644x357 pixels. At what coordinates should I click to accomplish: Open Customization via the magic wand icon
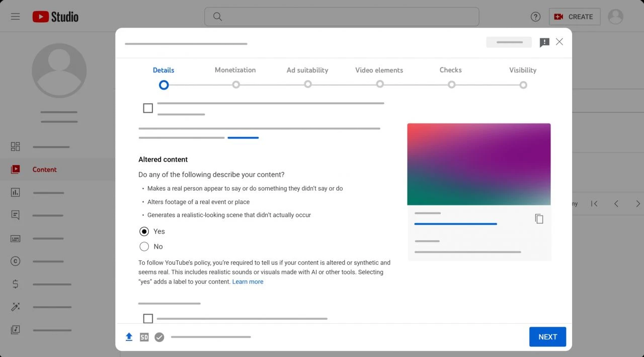15,307
